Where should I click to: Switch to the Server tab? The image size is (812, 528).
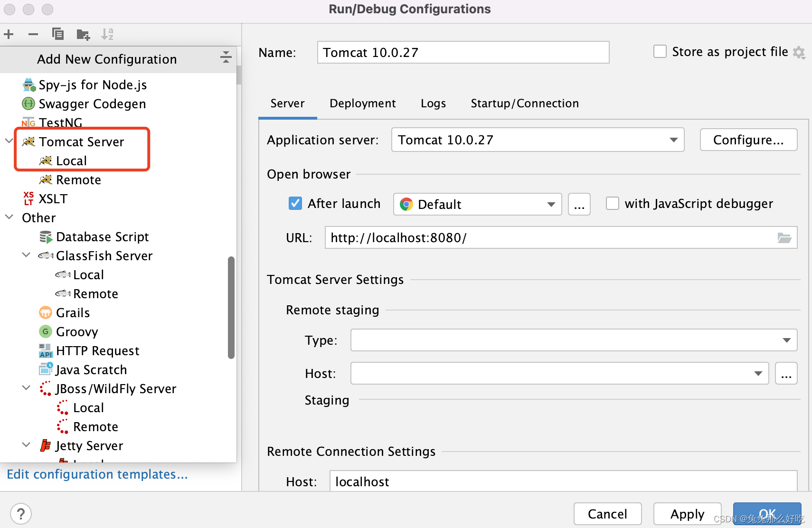click(x=288, y=104)
